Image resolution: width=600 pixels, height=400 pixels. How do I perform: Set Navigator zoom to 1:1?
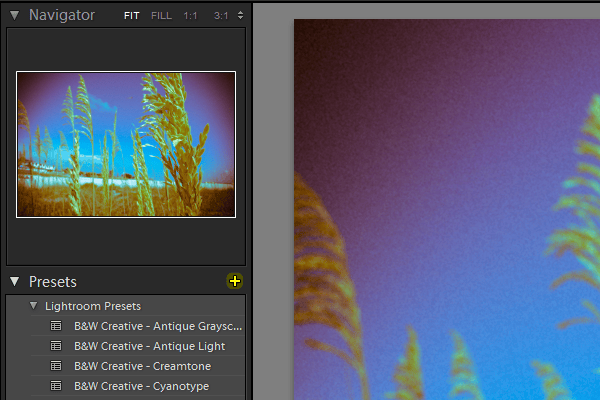coord(190,16)
